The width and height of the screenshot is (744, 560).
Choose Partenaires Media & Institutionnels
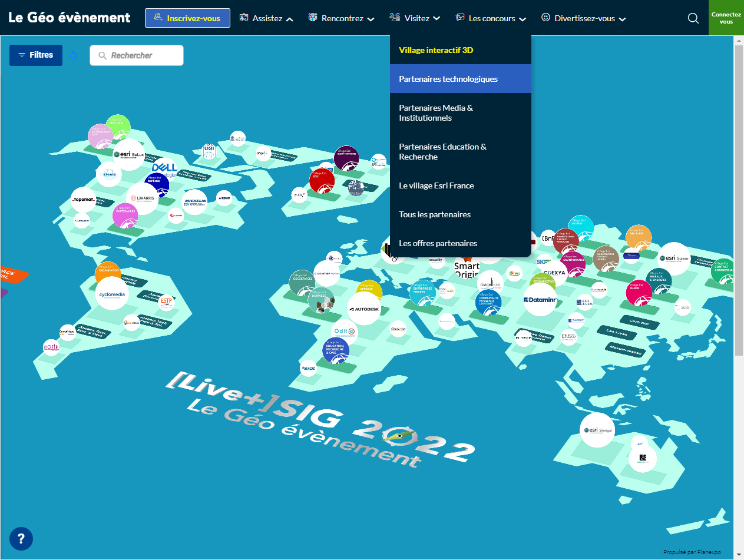tap(461, 113)
